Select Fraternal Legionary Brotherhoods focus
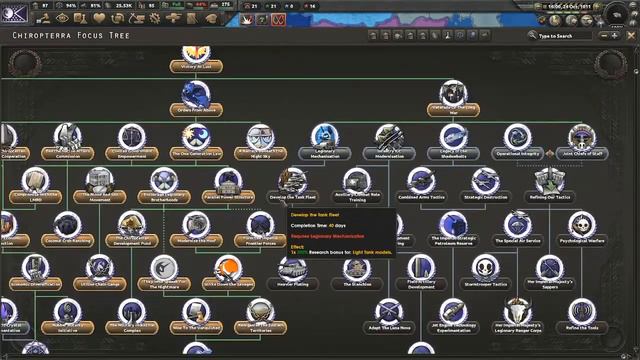640x360 pixels. click(164, 186)
